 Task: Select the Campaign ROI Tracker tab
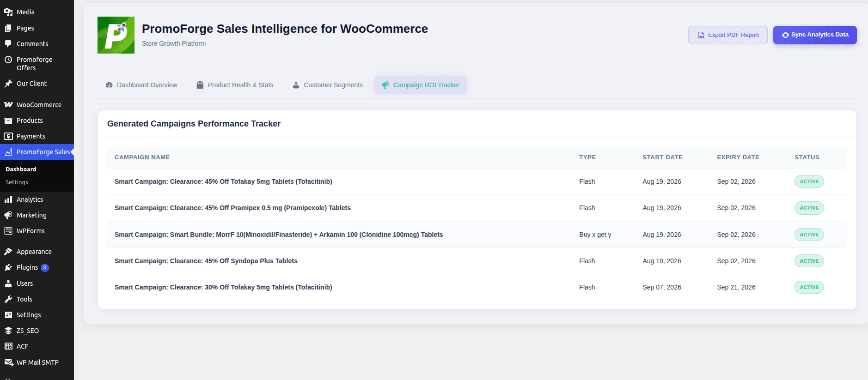coord(420,85)
